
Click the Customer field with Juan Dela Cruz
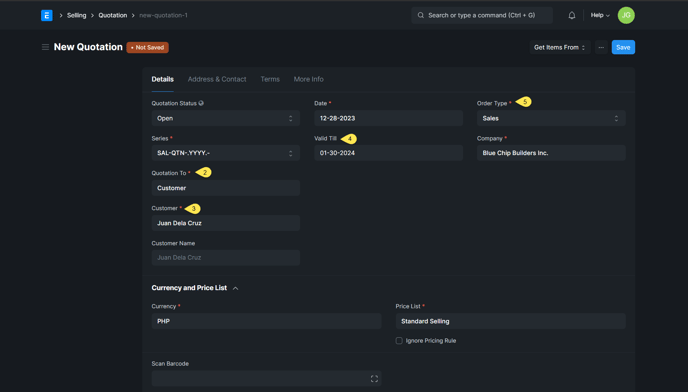[x=226, y=223]
